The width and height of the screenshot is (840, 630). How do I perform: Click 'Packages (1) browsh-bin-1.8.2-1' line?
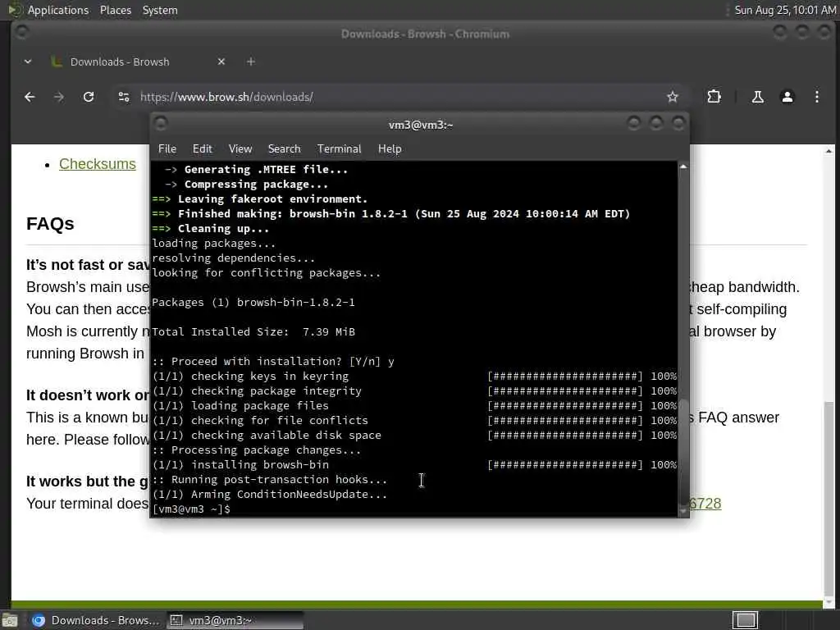tap(253, 302)
